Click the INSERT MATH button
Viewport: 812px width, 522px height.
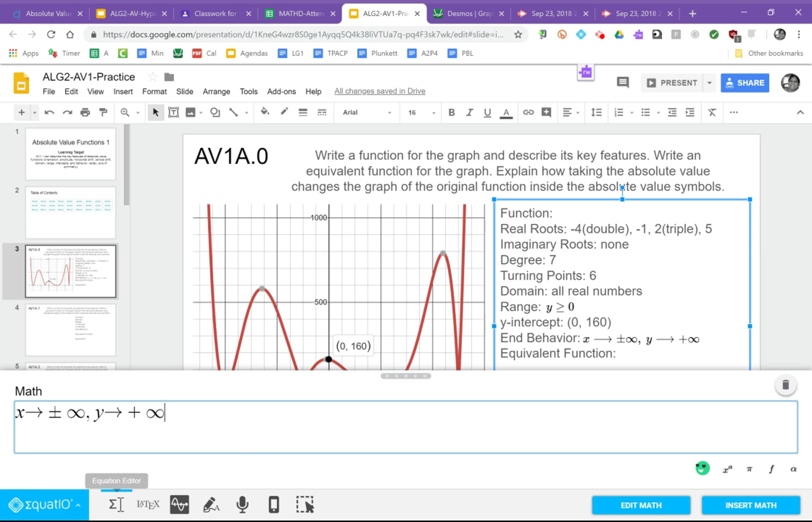tap(751, 505)
